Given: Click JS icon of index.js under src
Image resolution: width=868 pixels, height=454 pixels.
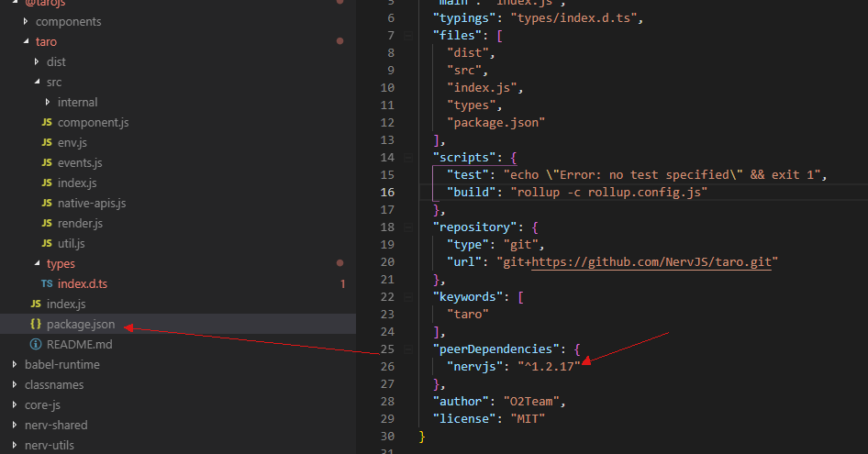Looking at the screenshot, I should click(x=47, y=183).
